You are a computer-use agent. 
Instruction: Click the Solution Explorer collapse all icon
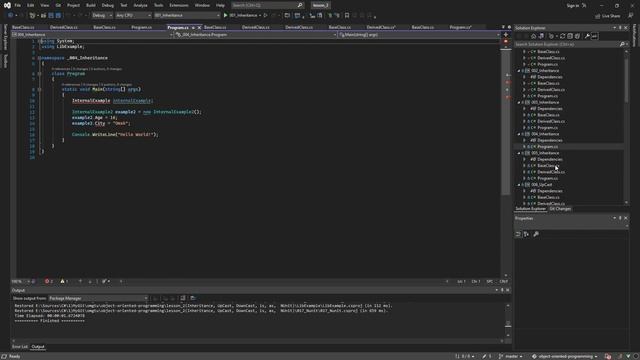(x=570, y=36)
